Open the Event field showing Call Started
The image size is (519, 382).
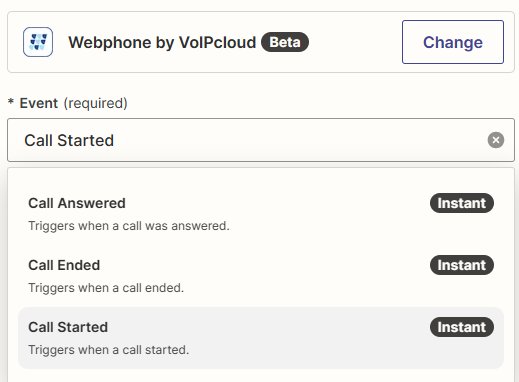pyautogui.click(x=261, y=140)
